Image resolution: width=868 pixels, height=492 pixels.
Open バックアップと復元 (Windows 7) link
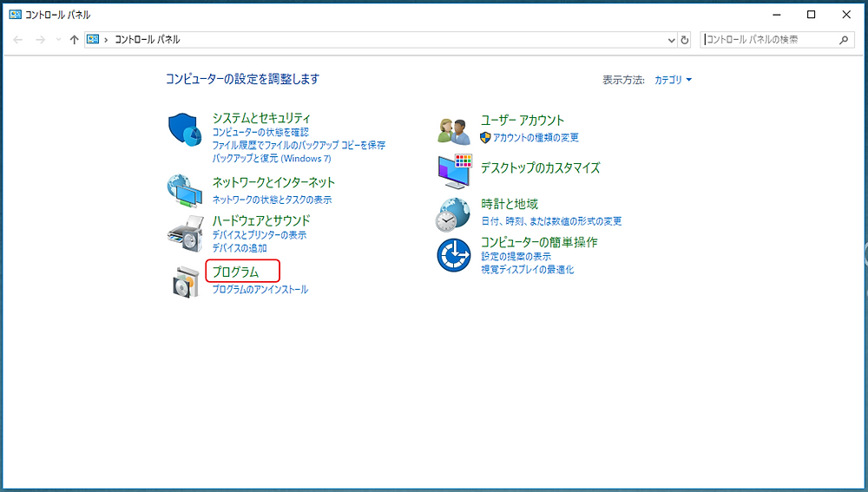(272, 158)
